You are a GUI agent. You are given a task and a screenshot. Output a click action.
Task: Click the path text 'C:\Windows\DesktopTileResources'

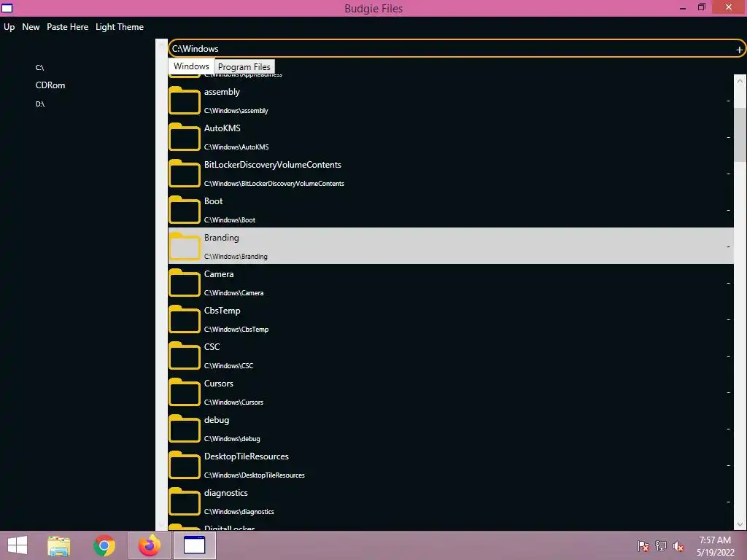pos(255,475)
